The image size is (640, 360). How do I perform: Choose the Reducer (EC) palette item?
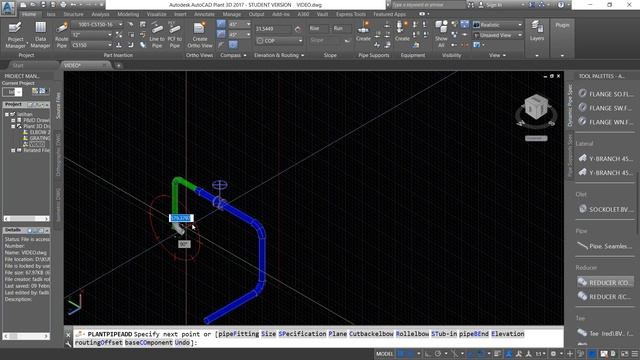[x=606, y=296]
